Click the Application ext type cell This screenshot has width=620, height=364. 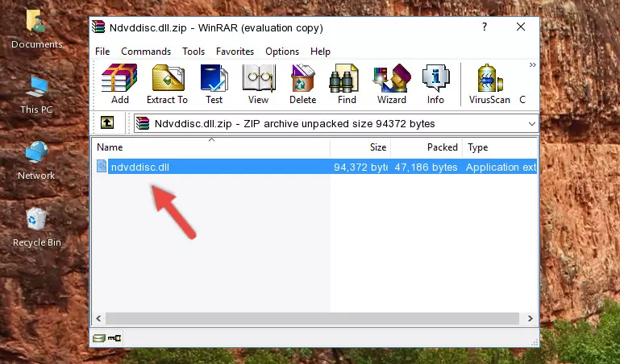tap(501, 167)
